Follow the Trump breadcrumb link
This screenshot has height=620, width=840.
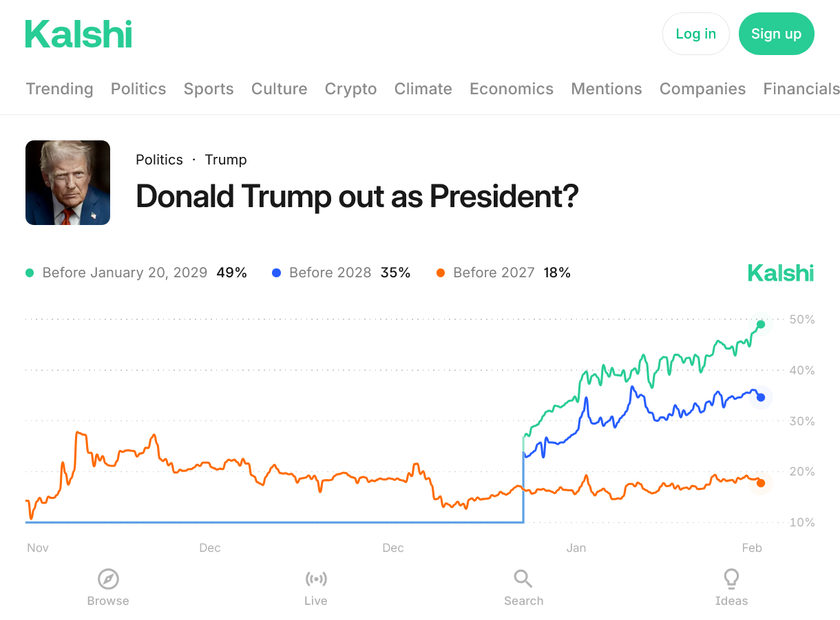[226, 160]
